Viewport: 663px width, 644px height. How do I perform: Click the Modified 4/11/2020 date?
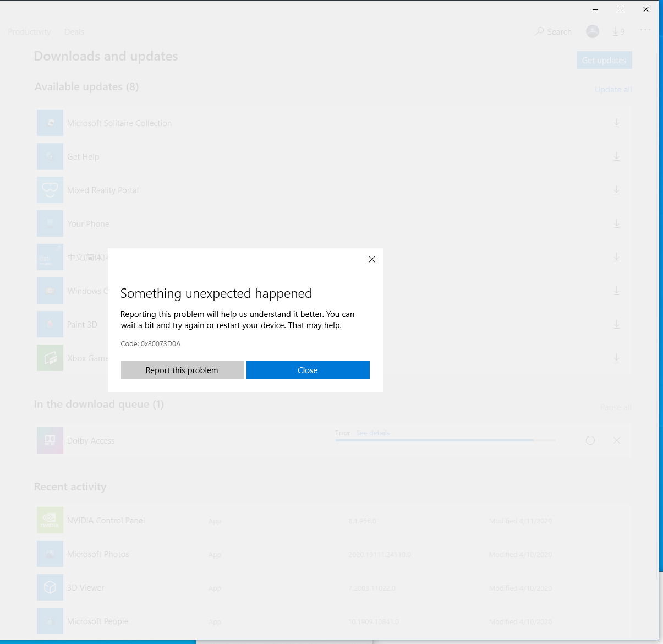click(x=520, y=521)
